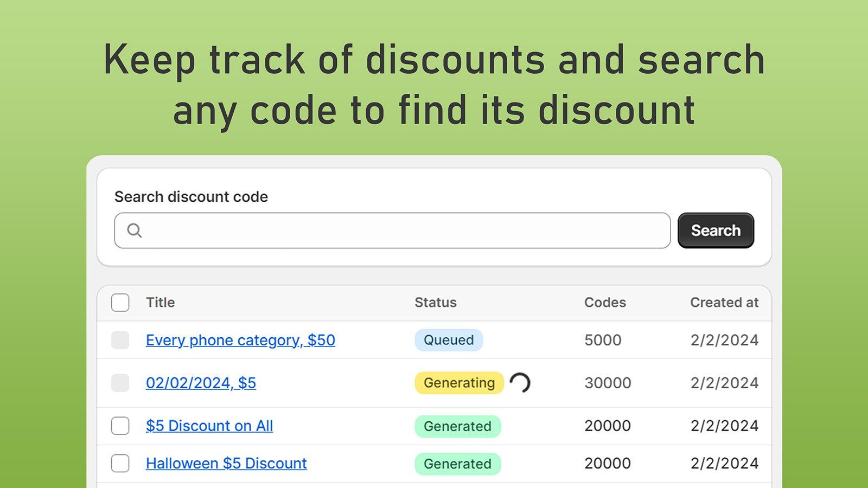Image resolution: width=868 pixels, height=488 pixels.
Task: Click the magnifier icon in the search field
Action: click(135, 230)
